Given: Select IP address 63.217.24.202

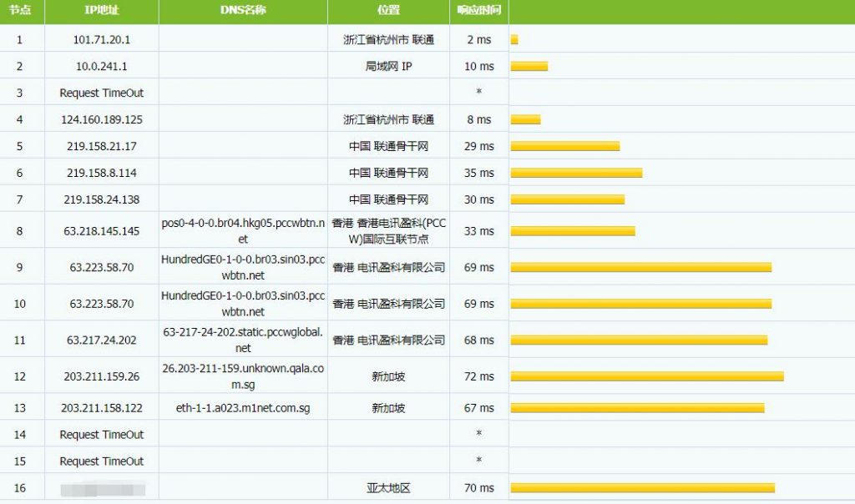Looking at the screenshot, I should tap(101, 340).
